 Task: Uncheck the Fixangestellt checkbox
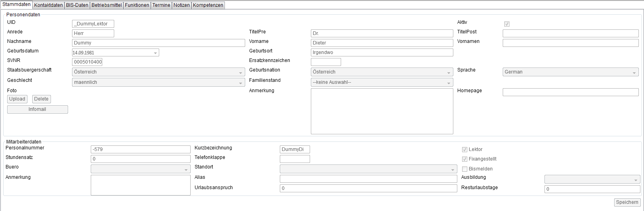click(464, 159)
